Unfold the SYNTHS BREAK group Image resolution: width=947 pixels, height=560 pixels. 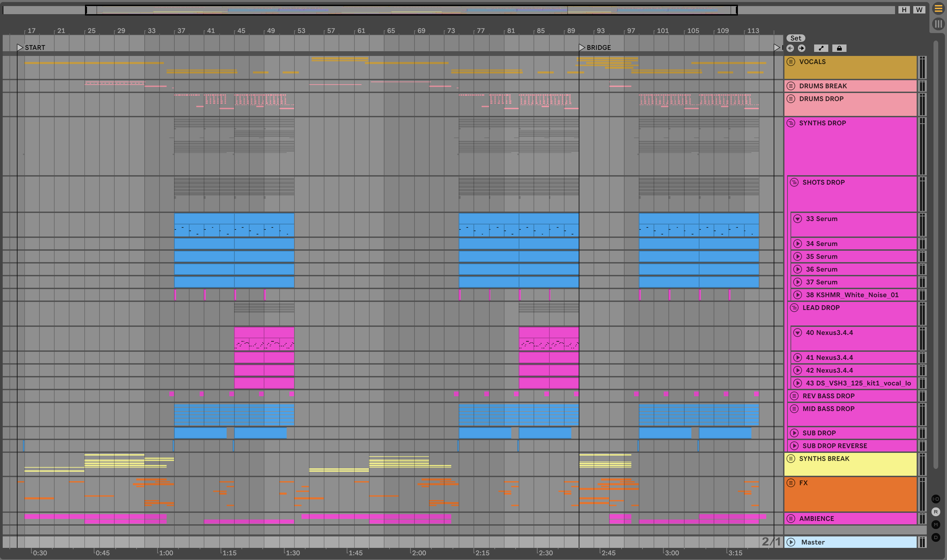click(791, 459)
